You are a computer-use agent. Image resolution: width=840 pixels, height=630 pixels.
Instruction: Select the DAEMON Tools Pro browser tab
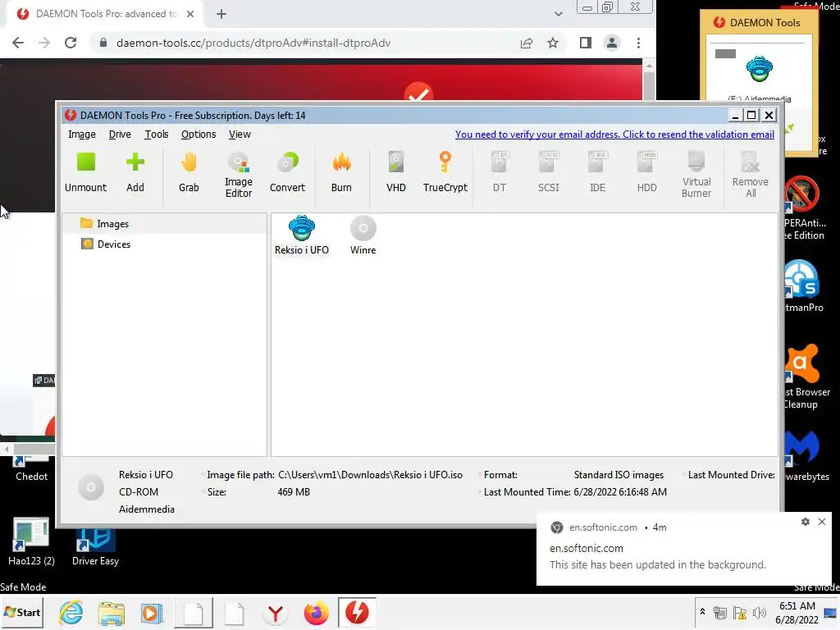coord(104,14)
